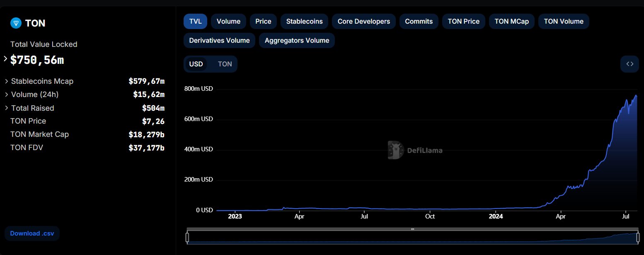Click the $18,279b market cap value
The image size is (644, 255).
pos(147,135)
